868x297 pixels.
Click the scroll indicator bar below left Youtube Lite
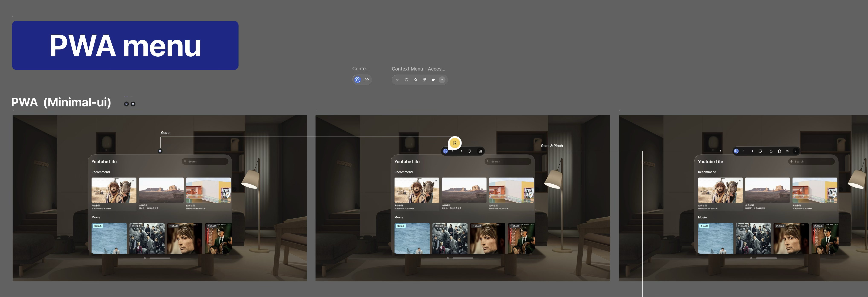[160, 258]
